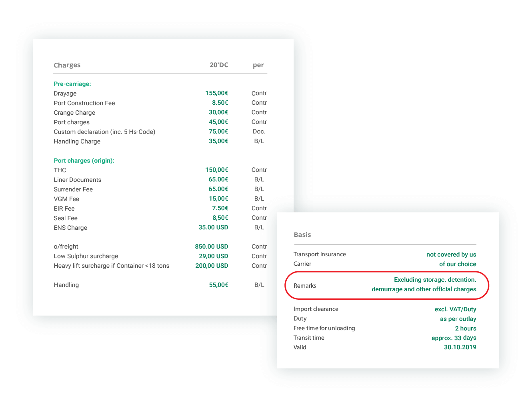Click the Carrier label in Basis
This screenshot has width=532, height=408.
point(302,264)
